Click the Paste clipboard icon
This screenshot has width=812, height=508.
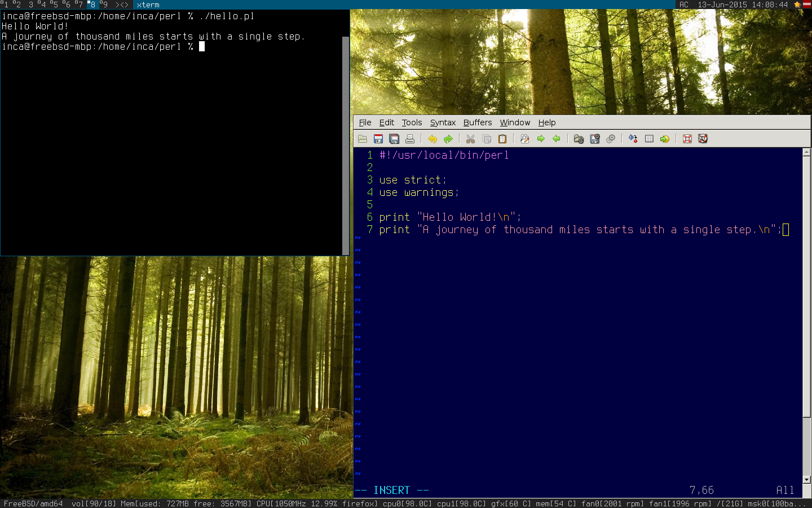502,139
